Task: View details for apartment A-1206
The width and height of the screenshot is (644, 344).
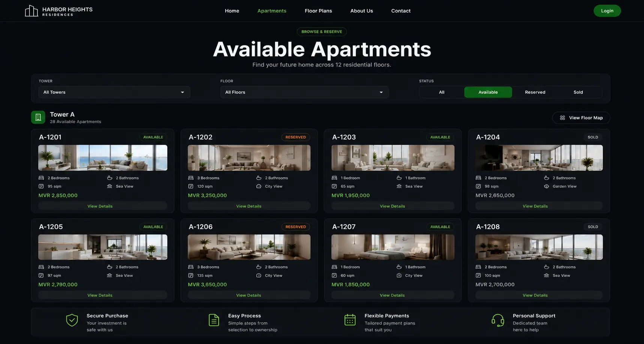Action: pyautogui.click(x=249, y=295)
